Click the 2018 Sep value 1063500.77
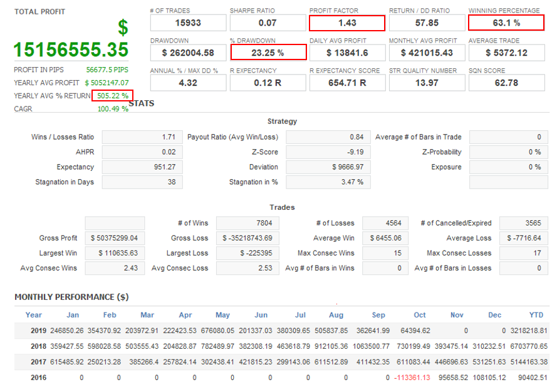This screenshot has height=392, width=557. (371, 346)
